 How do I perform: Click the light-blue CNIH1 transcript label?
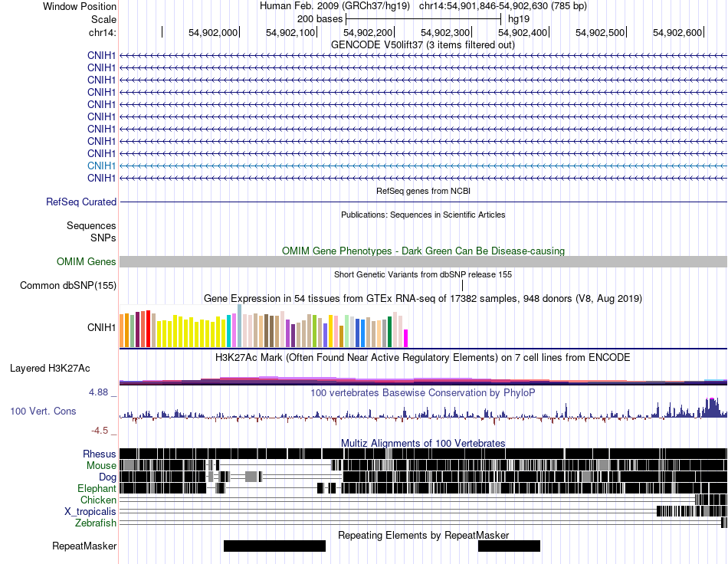[101, 166]
